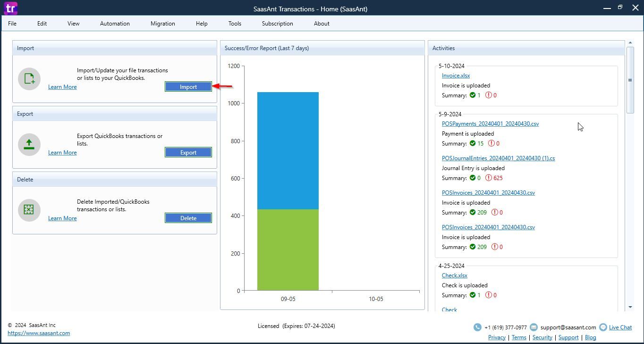Click the SaasAnt 'tr' app logo
This screenshot has width=644, height=344.
(x=10, y=8)
